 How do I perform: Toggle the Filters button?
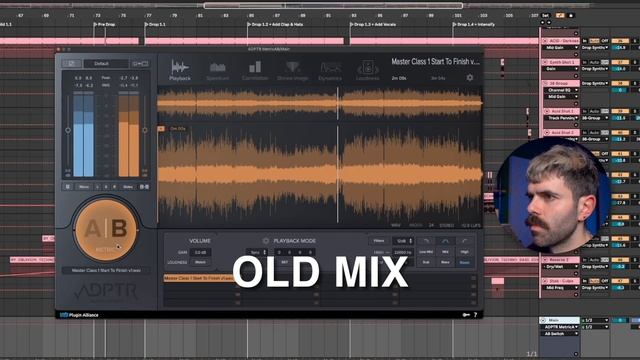(379, 241)
